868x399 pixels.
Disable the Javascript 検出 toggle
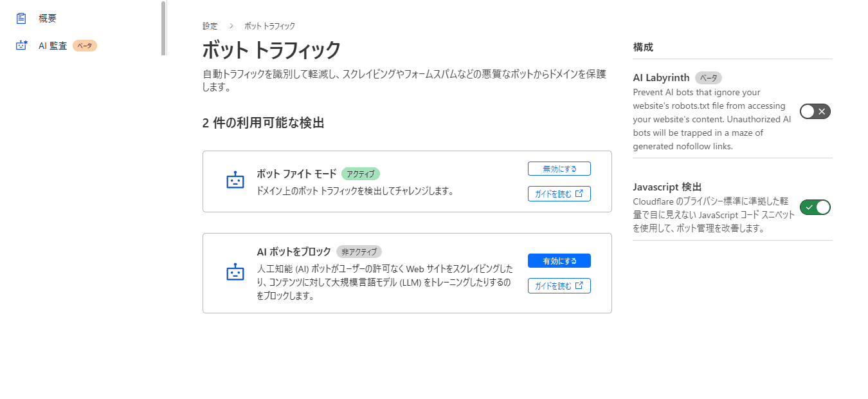tap(815, 207)
